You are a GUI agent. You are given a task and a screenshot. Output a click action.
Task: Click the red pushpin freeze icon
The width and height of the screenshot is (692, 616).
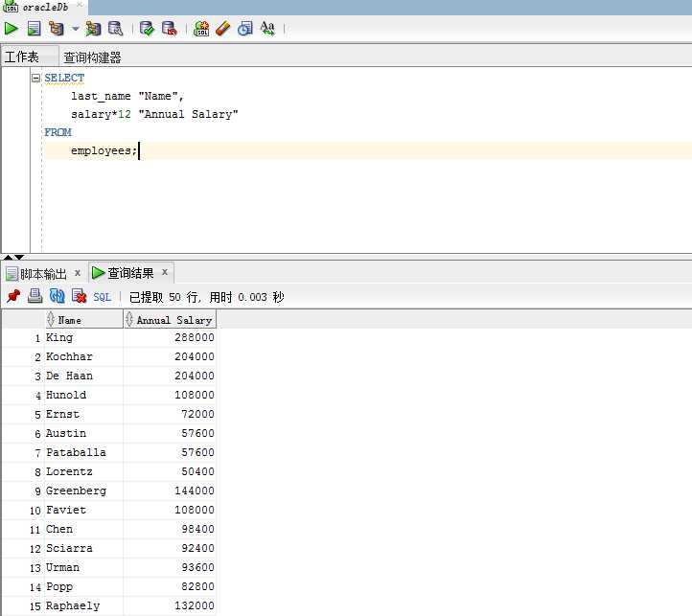click(13, 296)
